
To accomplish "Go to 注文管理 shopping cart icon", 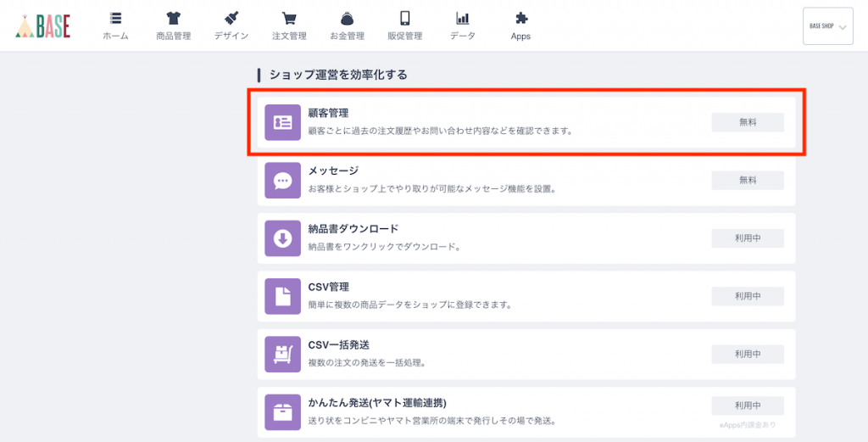I will click(289, 19).
